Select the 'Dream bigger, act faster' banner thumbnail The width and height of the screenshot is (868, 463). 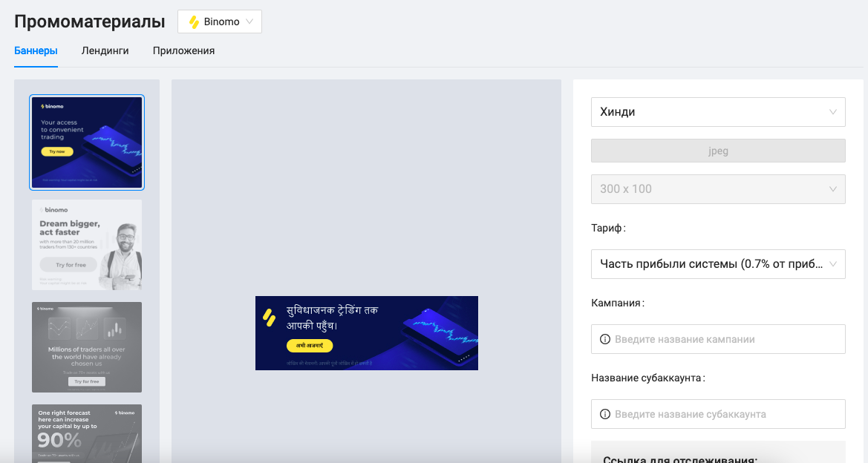click(x=87, y=245)
